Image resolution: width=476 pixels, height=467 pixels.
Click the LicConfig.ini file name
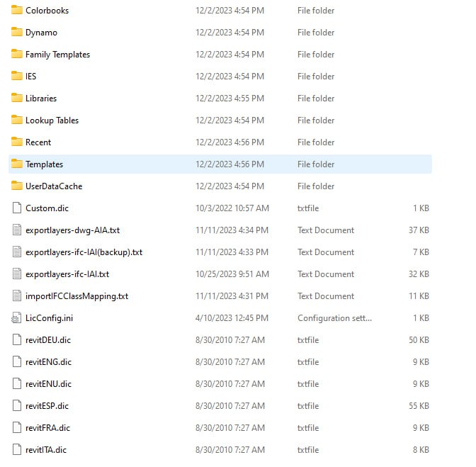coord(49,318)
